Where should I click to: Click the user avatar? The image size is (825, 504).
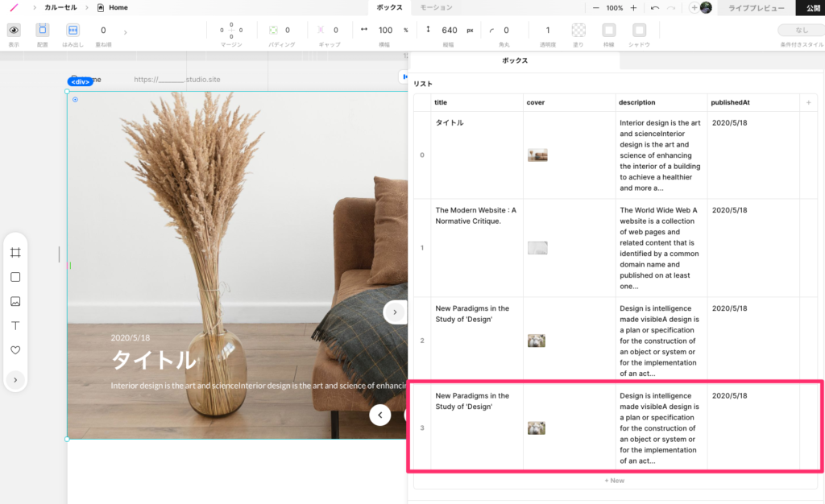coord(706,7)
